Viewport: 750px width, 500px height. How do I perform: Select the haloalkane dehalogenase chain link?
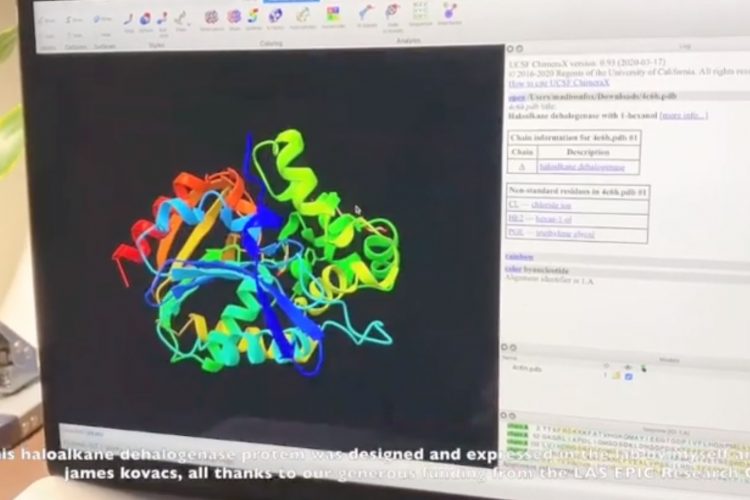tap(582, 167)
